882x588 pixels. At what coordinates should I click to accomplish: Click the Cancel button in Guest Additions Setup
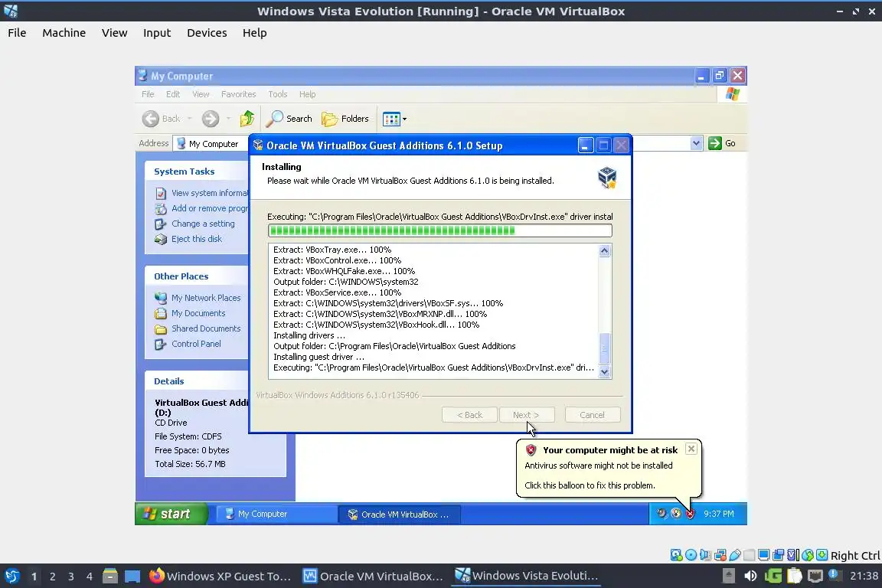pos(593,415)
